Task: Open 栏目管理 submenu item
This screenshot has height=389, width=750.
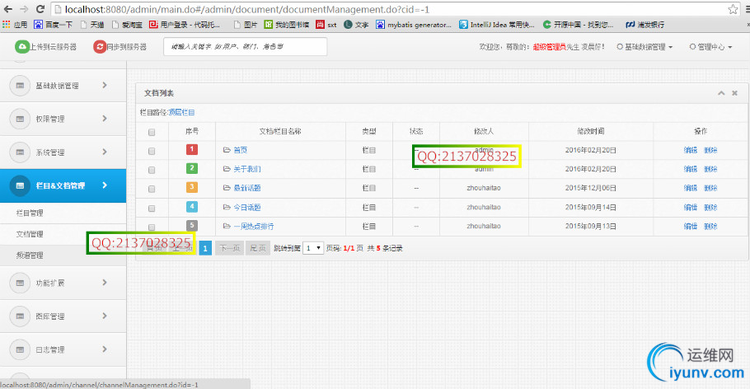Action: click(30, 213)
